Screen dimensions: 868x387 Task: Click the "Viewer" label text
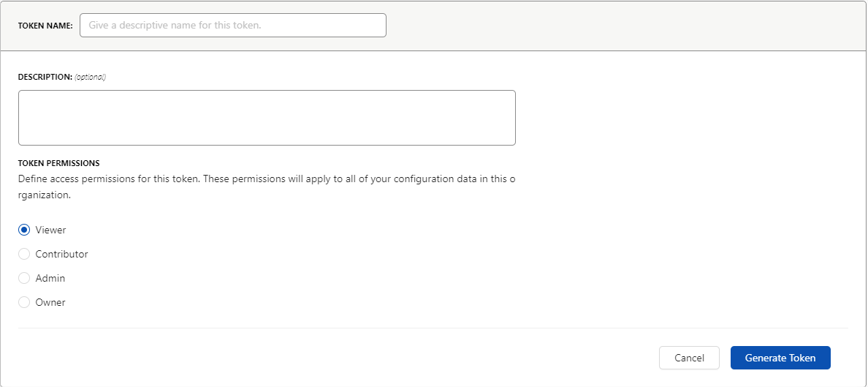50,230
